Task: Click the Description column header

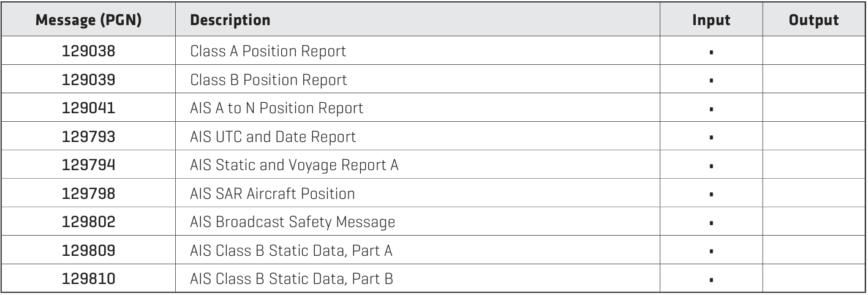Action: click(230, 20)
